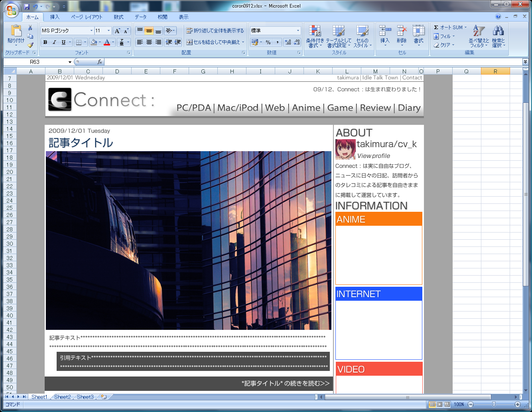Open Clear (クリア) dropdown
Viewport: 532px width, 412px height.
(x=444, y=45)
